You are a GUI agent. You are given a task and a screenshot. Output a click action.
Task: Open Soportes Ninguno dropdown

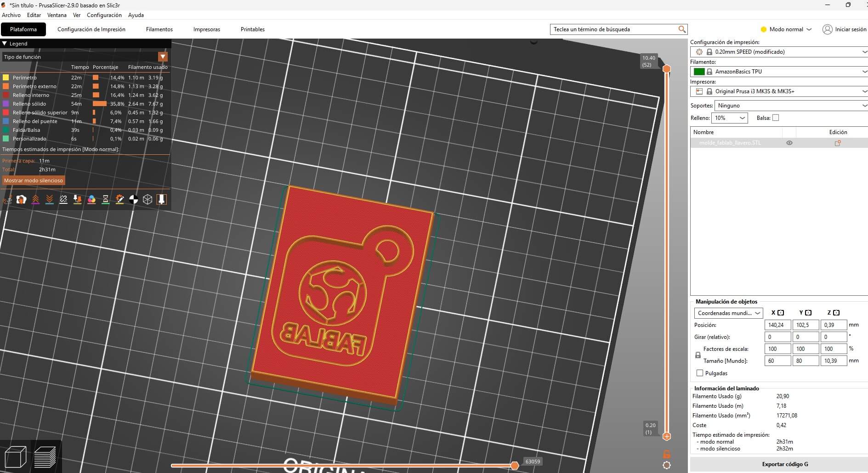(x=791, y=106)
